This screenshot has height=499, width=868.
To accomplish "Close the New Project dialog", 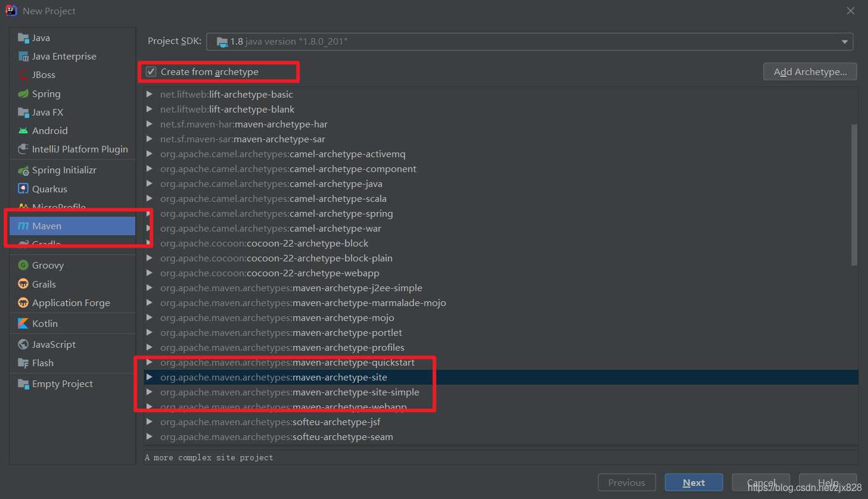I will pos(851,11).
